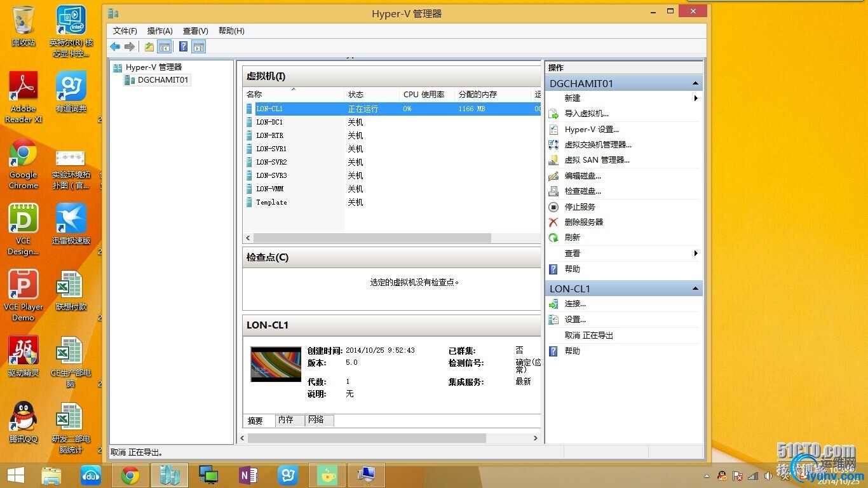Expand the 查看 submenu in actions pane

(x=625, y=253)
